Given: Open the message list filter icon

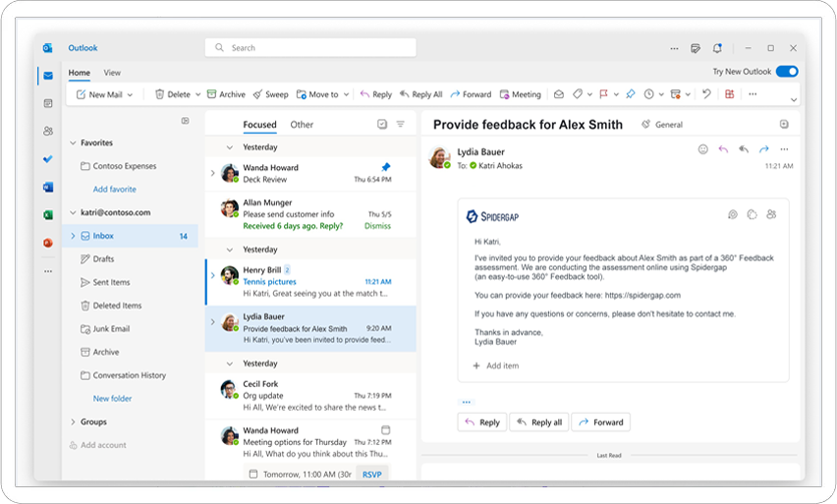Looking at the screenshot, I should click(x=401, y=125).
